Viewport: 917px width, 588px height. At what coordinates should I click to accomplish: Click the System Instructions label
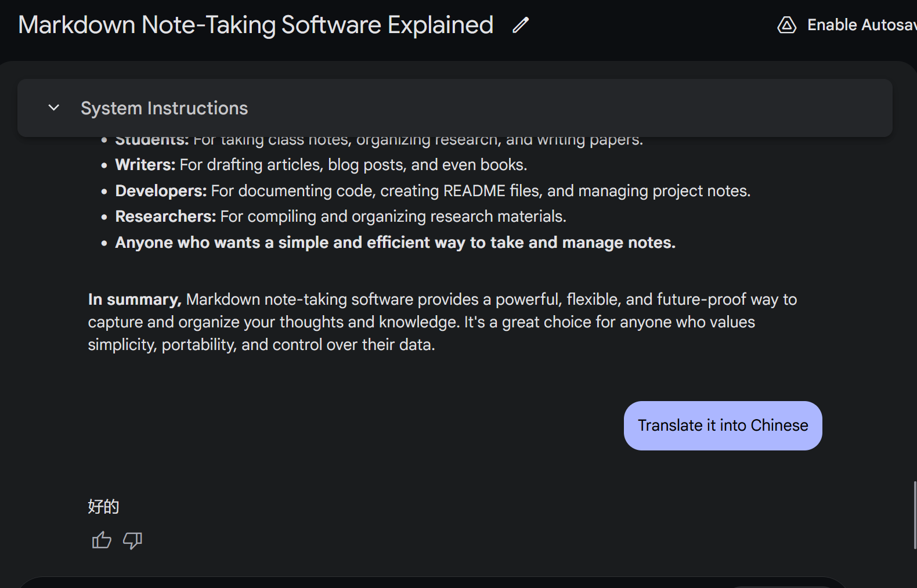(x=164, y=108)
